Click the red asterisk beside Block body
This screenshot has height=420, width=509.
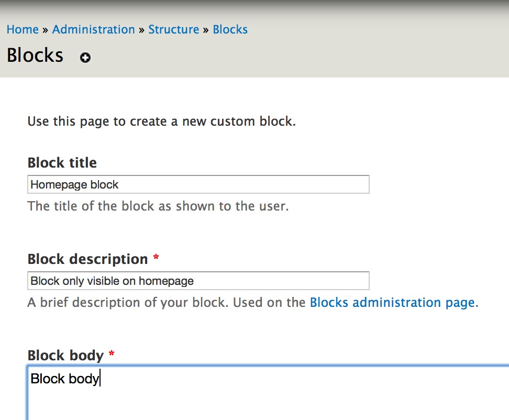[112, 353]
